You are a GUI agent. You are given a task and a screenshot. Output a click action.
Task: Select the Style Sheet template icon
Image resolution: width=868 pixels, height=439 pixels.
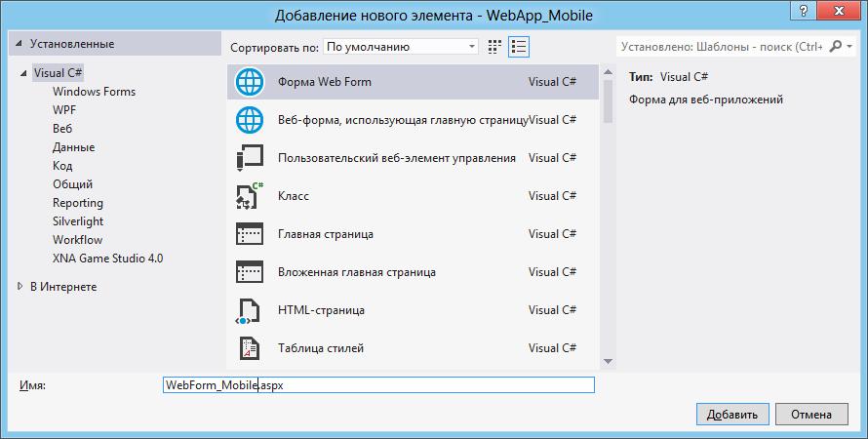coord(251,348)
